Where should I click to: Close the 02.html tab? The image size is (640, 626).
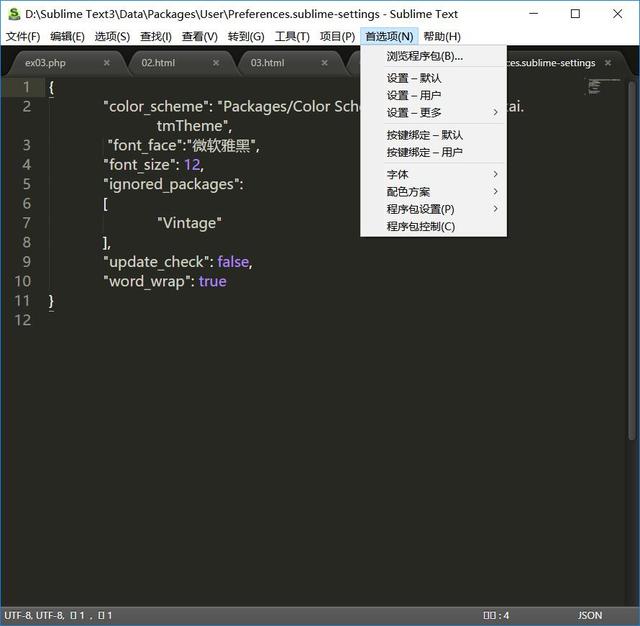216,63
